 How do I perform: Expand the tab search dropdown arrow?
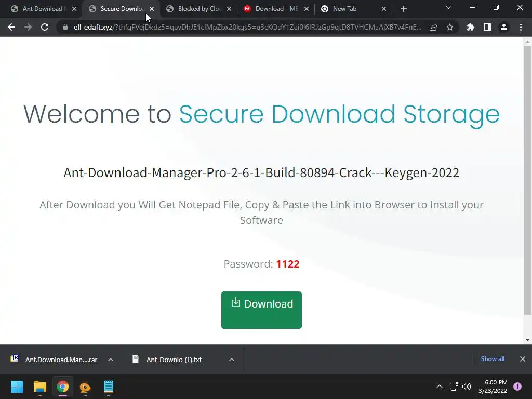[448, 7]
